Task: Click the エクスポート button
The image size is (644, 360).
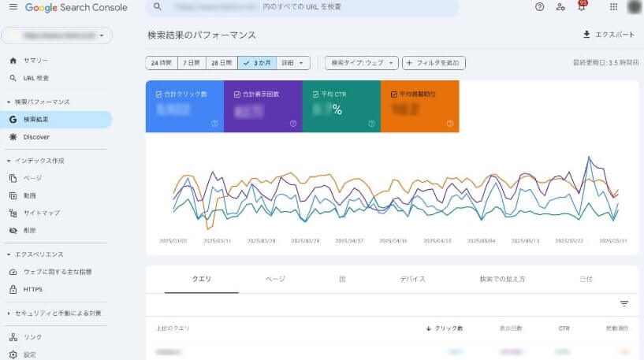Action: coord(609,35)
